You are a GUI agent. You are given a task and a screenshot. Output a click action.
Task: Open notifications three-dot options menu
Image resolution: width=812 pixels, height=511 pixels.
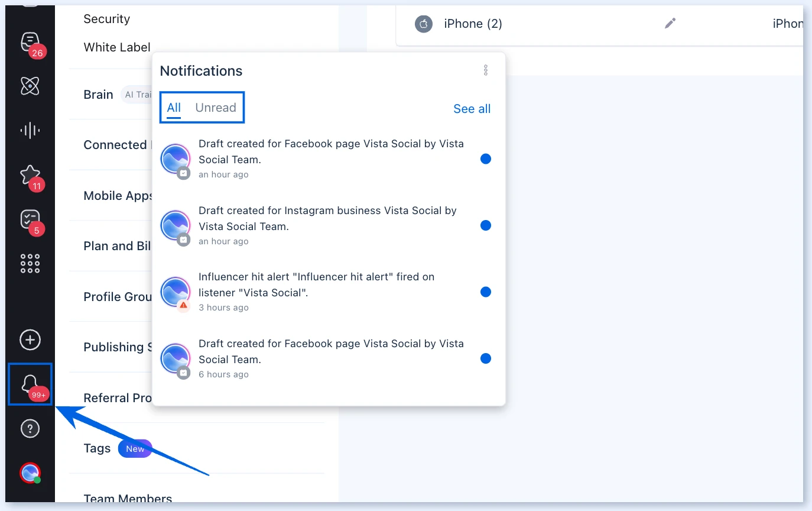point(486,70)
